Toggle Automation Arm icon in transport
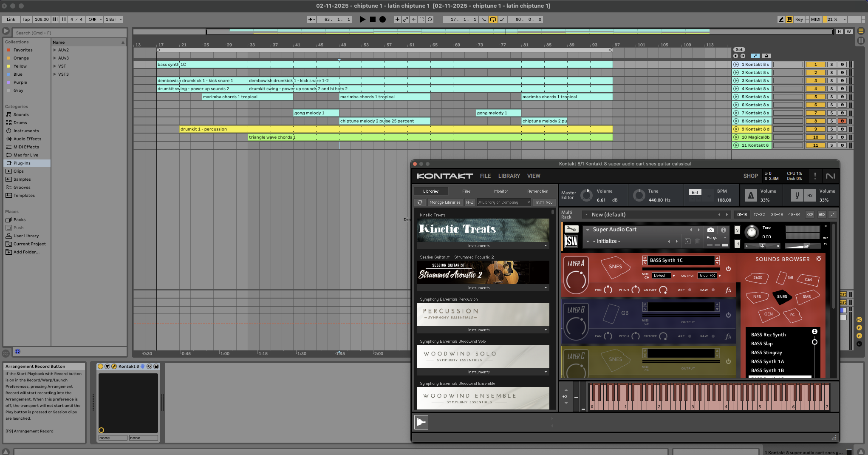 click(405, 19)
